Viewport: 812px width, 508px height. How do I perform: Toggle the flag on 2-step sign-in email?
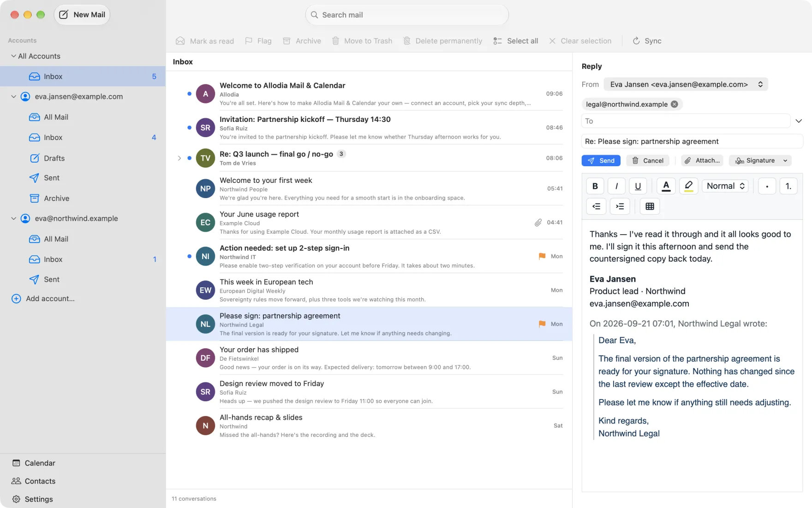click(542, 256)
